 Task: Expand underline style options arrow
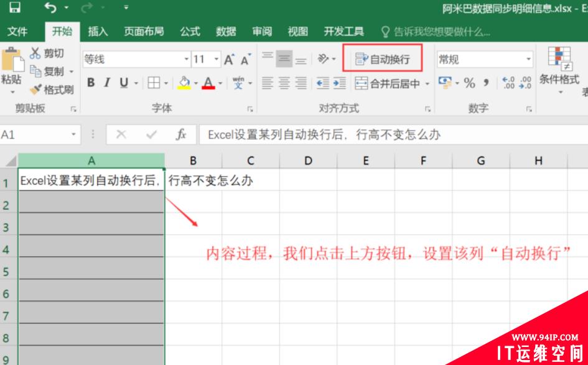(136, 83)
